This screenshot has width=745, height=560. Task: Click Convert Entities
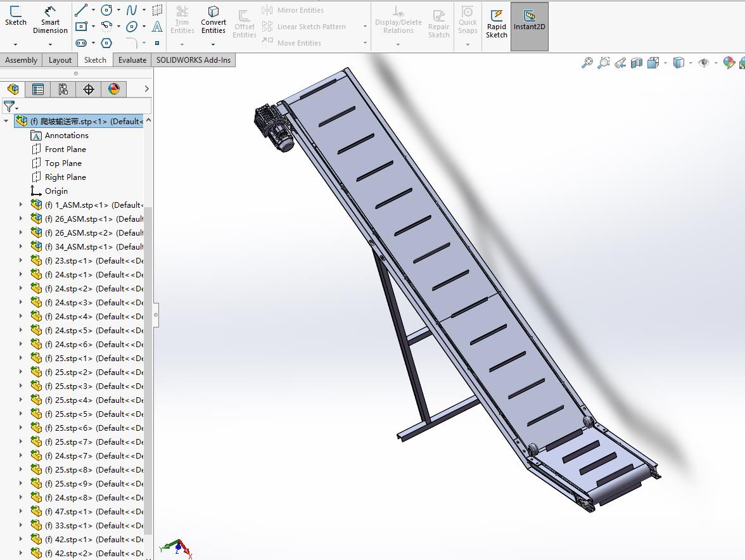(213, 20)
